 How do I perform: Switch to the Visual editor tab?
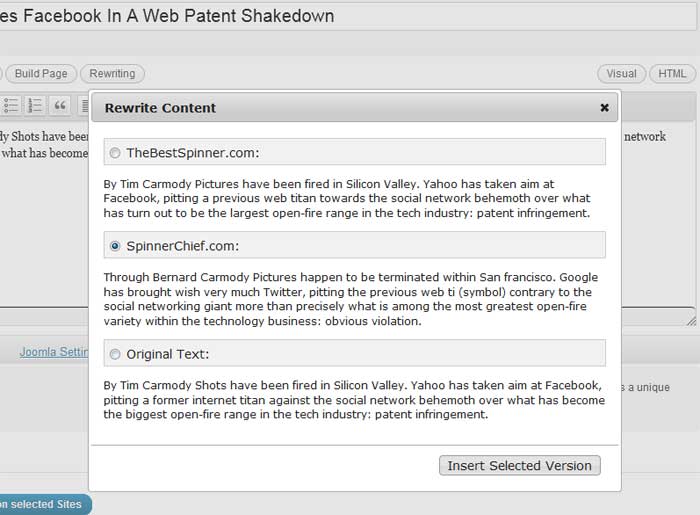[x=621, y=74]
